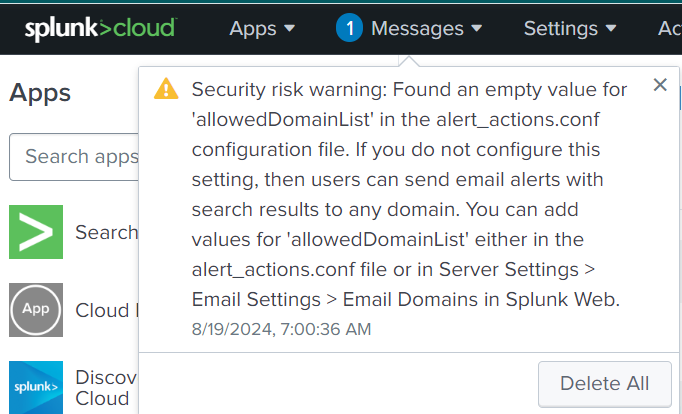
Task: Click the caret beside Apps in navbar
Action: click(290, 29)
